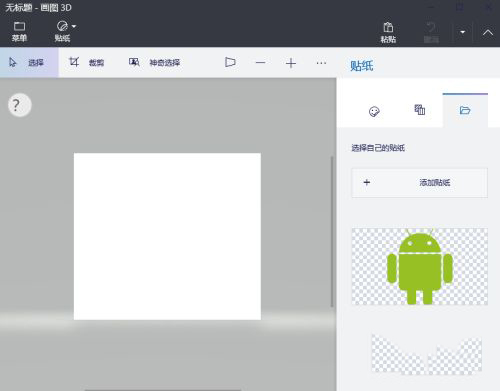
Task: Switch to the textures tab
Action: [420, 110]
